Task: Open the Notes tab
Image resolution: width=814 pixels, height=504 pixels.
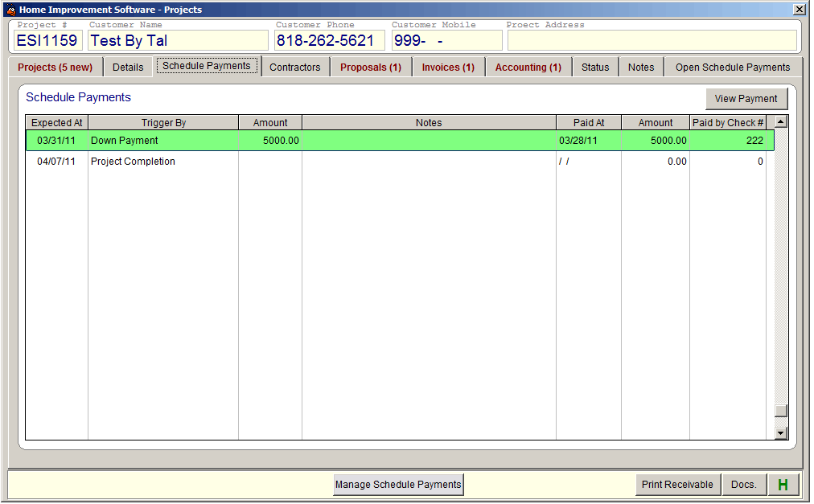Action: (640, 68)
